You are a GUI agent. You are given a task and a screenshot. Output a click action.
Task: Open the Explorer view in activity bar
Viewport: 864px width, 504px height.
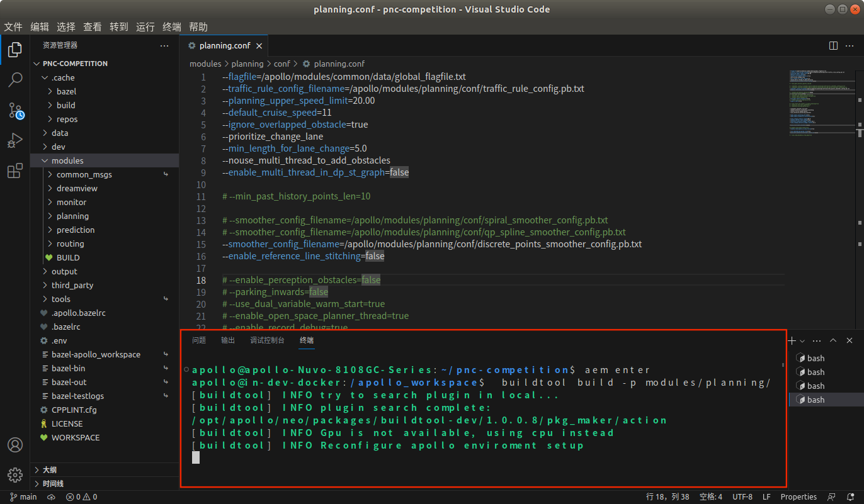point(15,50)
